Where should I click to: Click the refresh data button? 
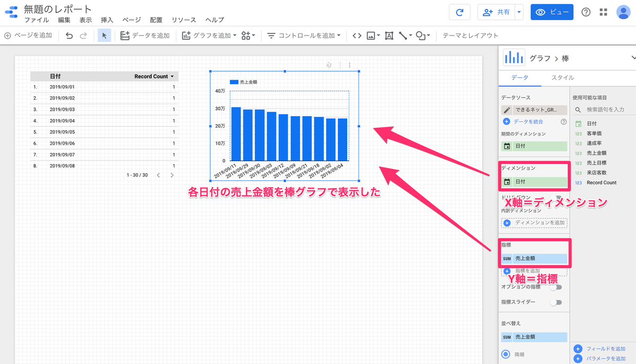[460, 12]
